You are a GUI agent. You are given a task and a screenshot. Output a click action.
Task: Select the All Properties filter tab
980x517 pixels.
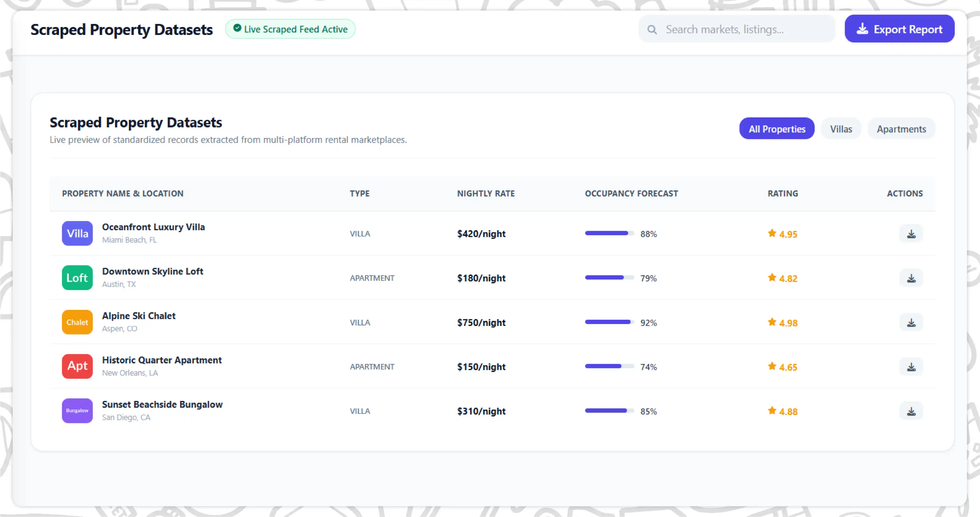pos(776,129)
